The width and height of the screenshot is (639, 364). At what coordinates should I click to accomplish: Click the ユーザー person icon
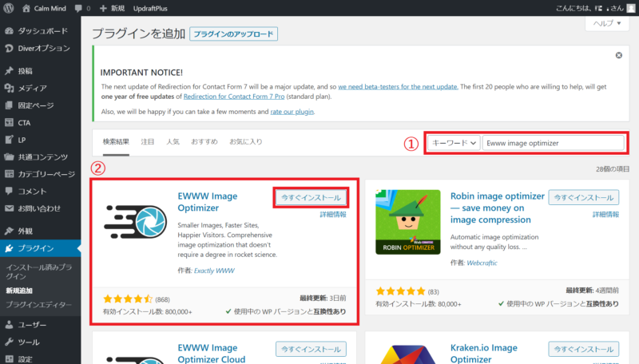(9, 325)
